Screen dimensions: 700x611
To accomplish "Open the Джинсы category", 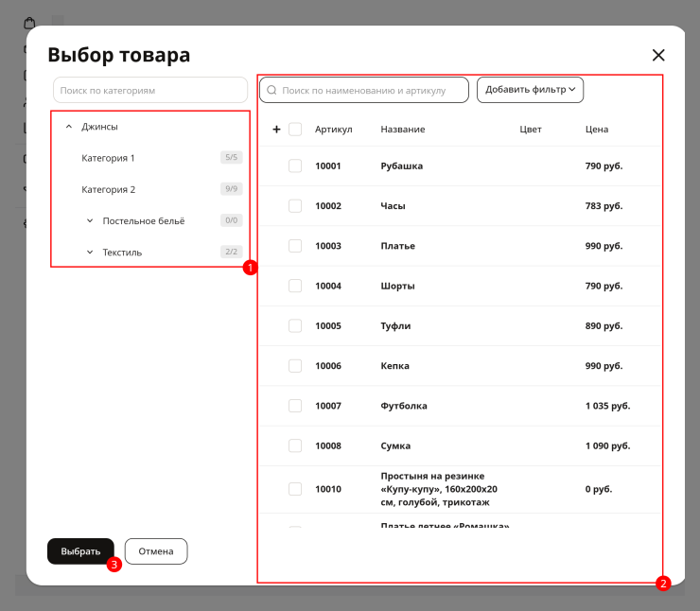I will tap(99, 127).
